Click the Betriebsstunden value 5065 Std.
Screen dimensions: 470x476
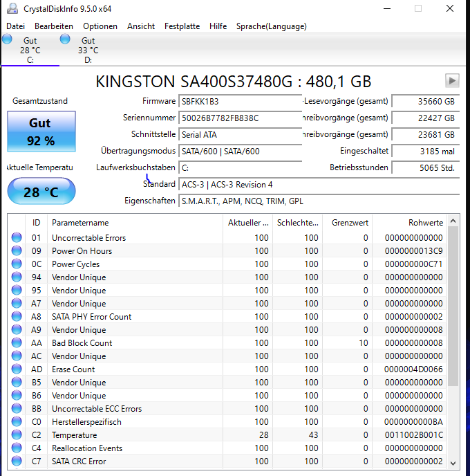click(x=426, y=168)
